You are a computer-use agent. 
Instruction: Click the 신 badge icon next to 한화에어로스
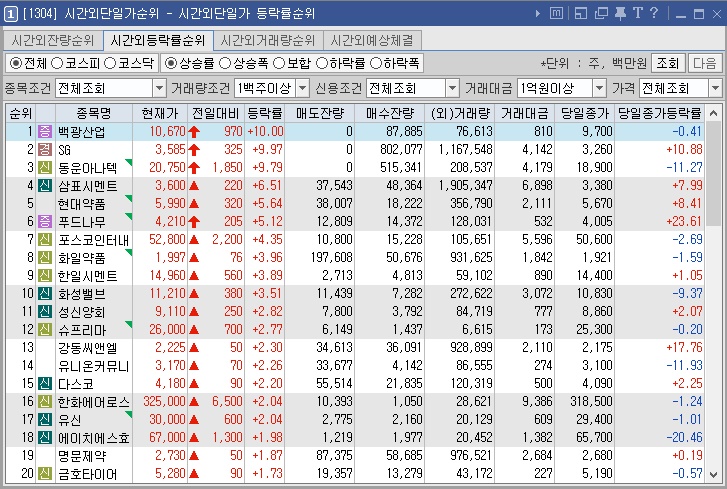[x=45, y=401]
